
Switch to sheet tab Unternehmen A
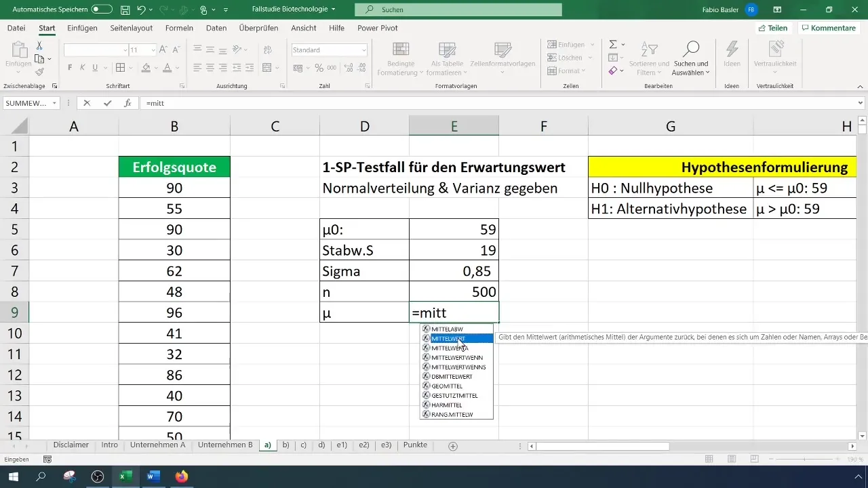(158, 445)
